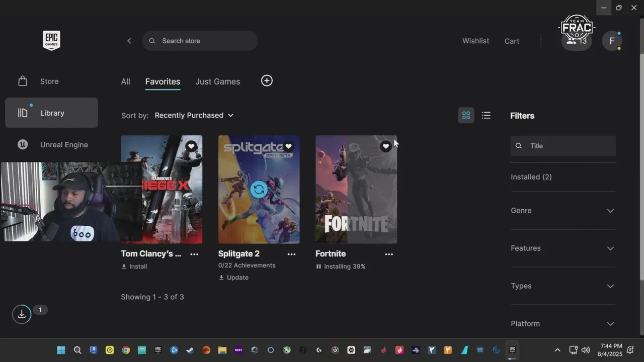Open the Fortnite cover thumbnail

(x=356, y=190)
